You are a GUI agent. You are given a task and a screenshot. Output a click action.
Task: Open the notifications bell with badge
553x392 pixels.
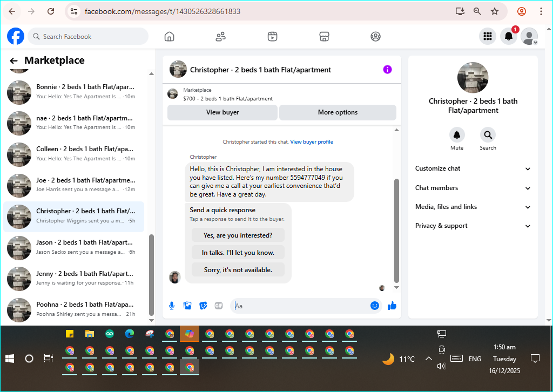pos(509,36)
